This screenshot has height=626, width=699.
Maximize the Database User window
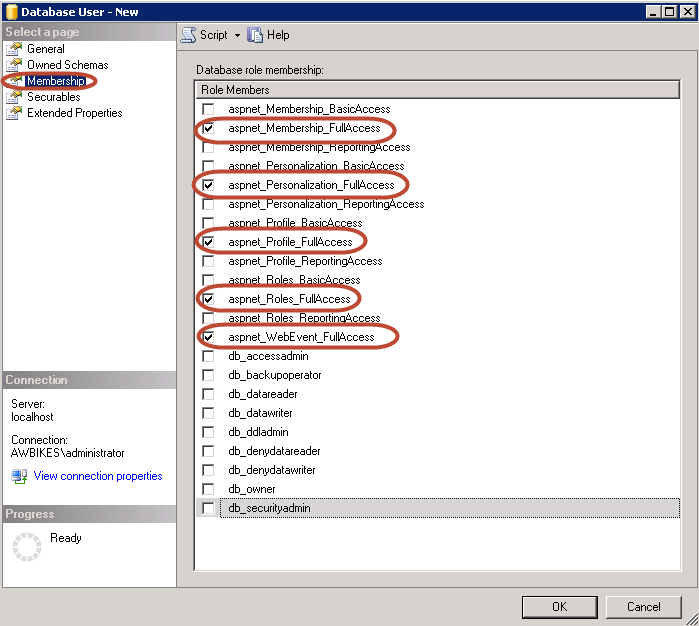[670, 12]
